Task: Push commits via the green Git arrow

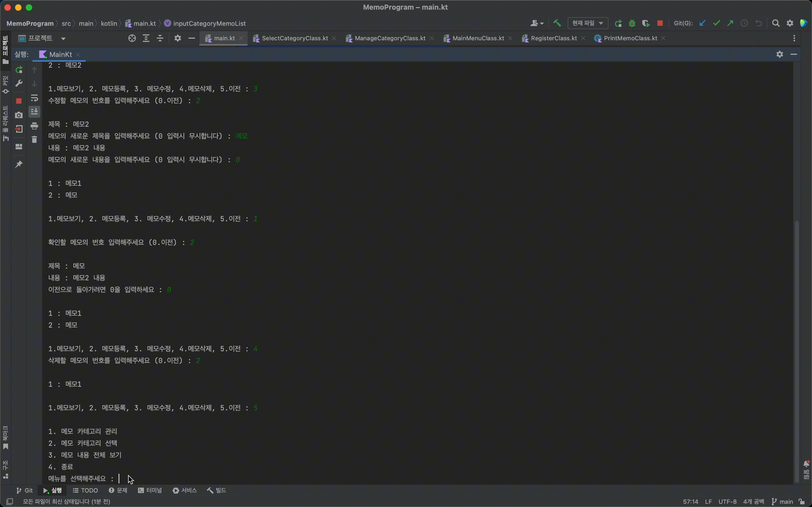Action: coord(731,23)
